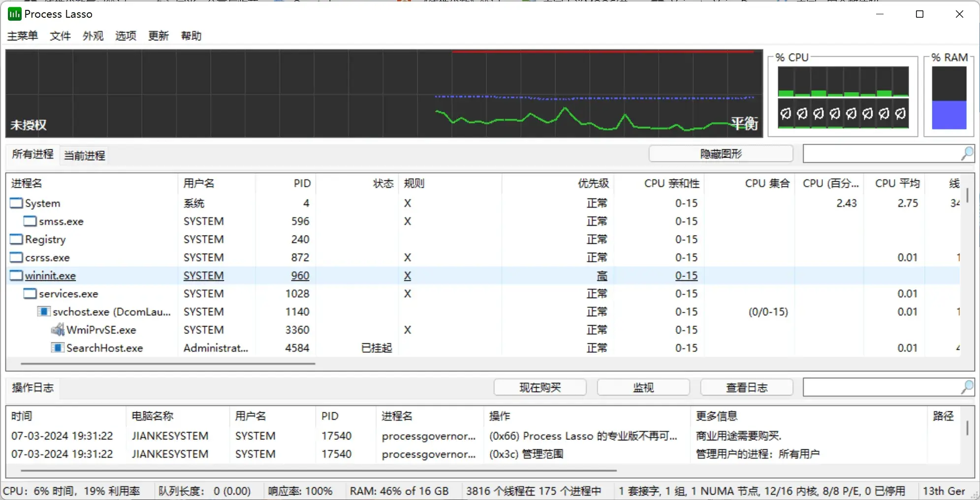
Task: Click the process list vertical scrollbar
Action: pyautogui.click(x=968, y=195)
